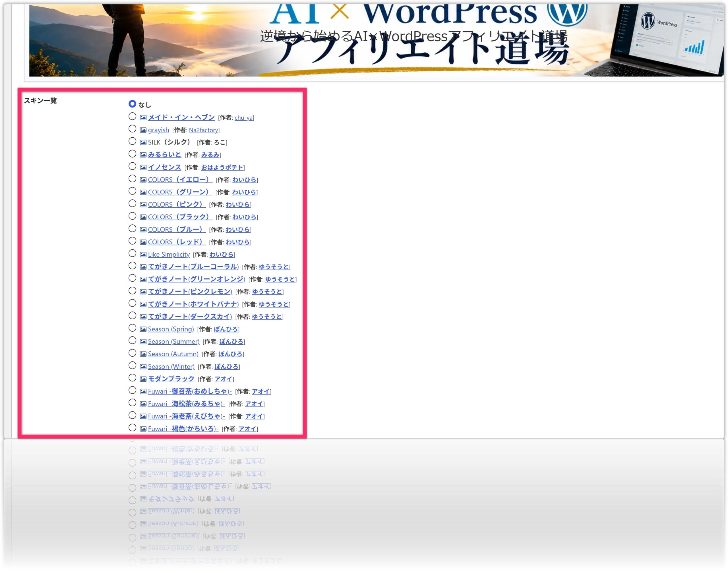
Task: Select Season (Spring) radio button
Action: click(132, 328)
